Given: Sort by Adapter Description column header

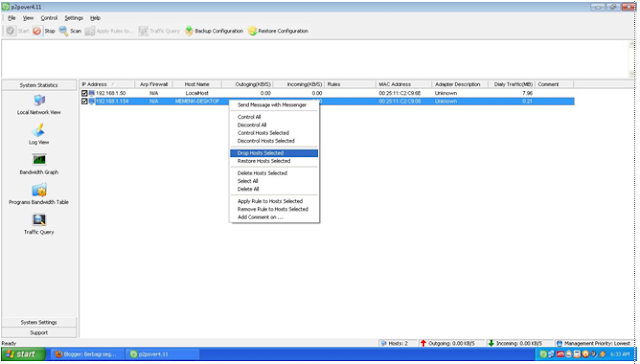Looking at the screenshot, I should coord(460,84).
